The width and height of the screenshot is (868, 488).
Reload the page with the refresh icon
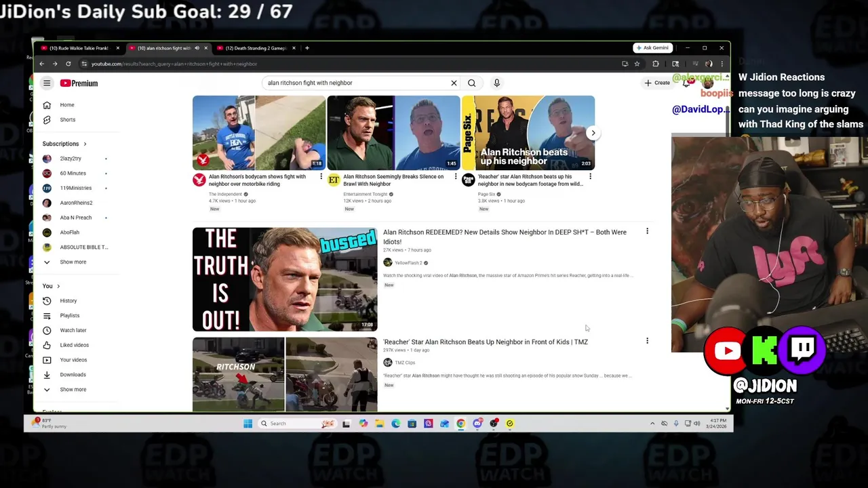click(68, 64)
